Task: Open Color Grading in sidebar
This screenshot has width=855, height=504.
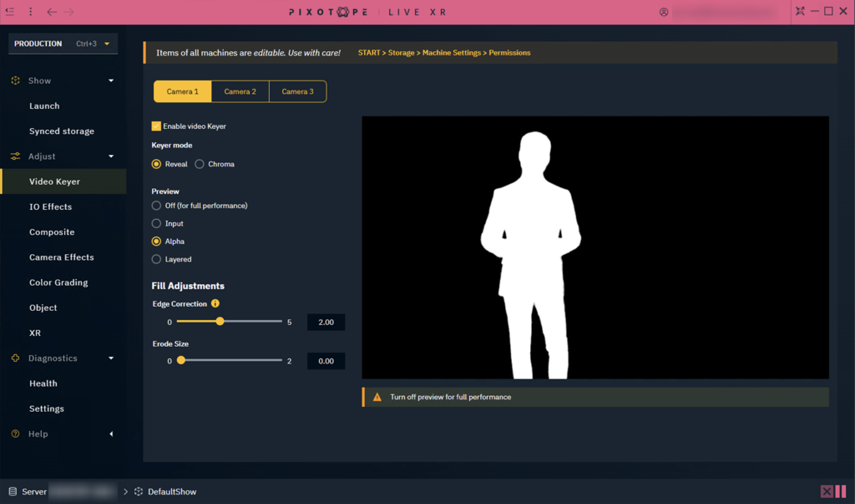Action: (x=58, y=282)
